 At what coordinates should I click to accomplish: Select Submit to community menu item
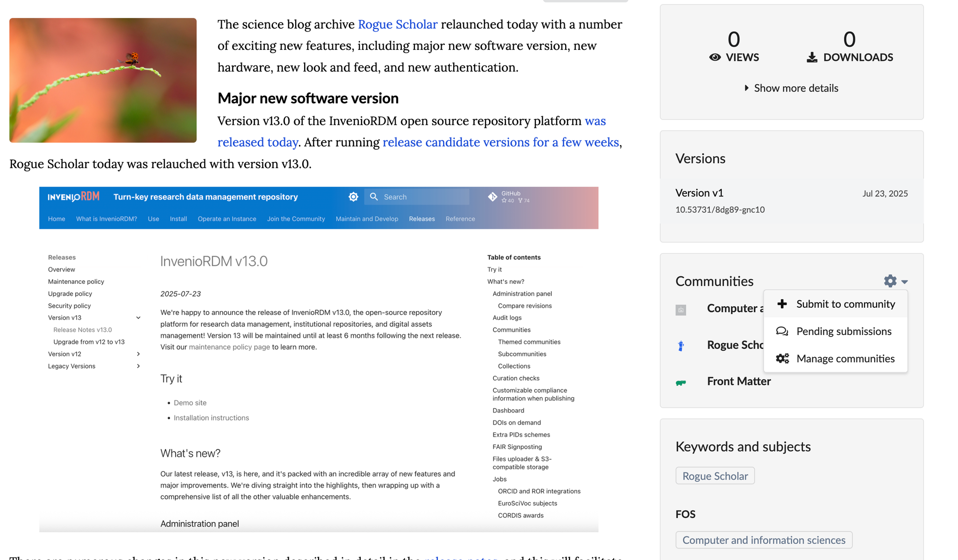pyautogui.click(x=845, y=304)
